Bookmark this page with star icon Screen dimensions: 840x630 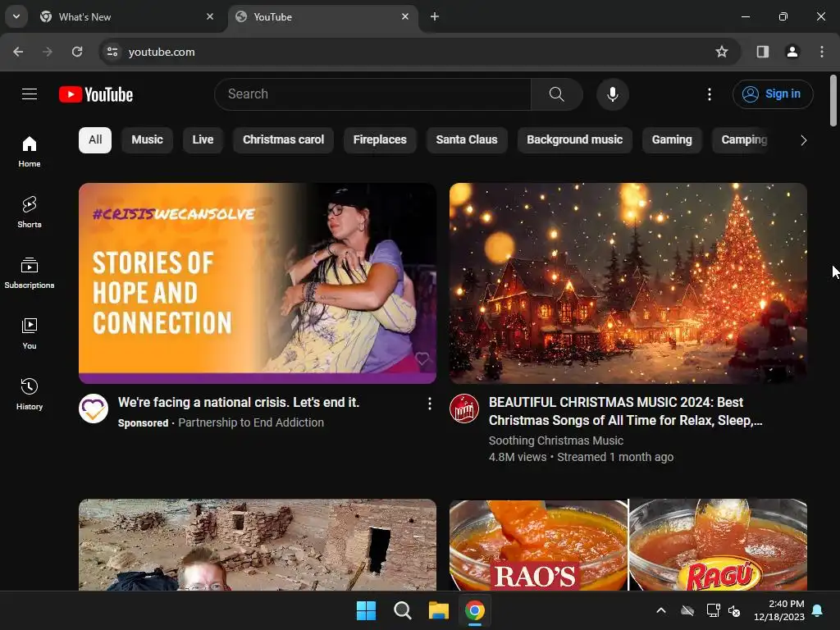coord(722,52)
